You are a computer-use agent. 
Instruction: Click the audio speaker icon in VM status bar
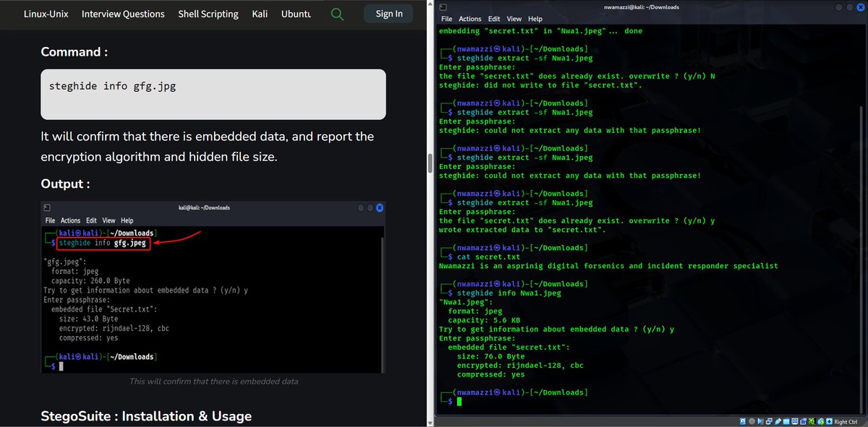760,421
